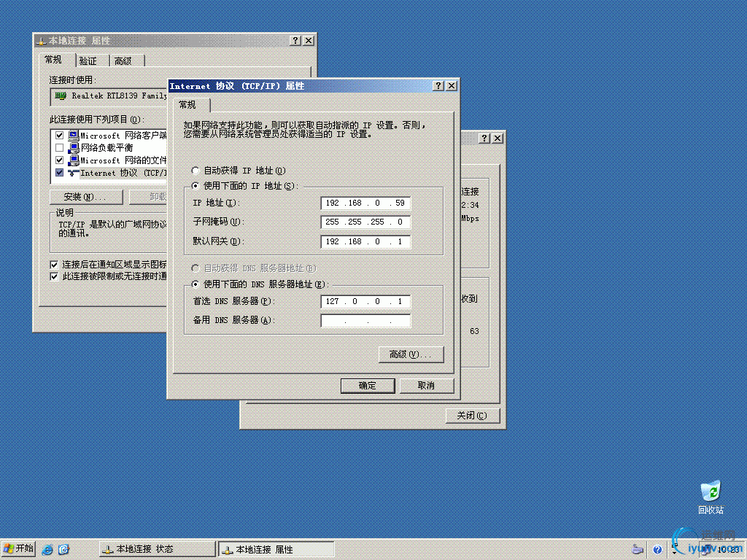Click the empty alternate DNS server field
Image resolution: width=747 pixels, height=560 pixels.
[x=365, y=321]
